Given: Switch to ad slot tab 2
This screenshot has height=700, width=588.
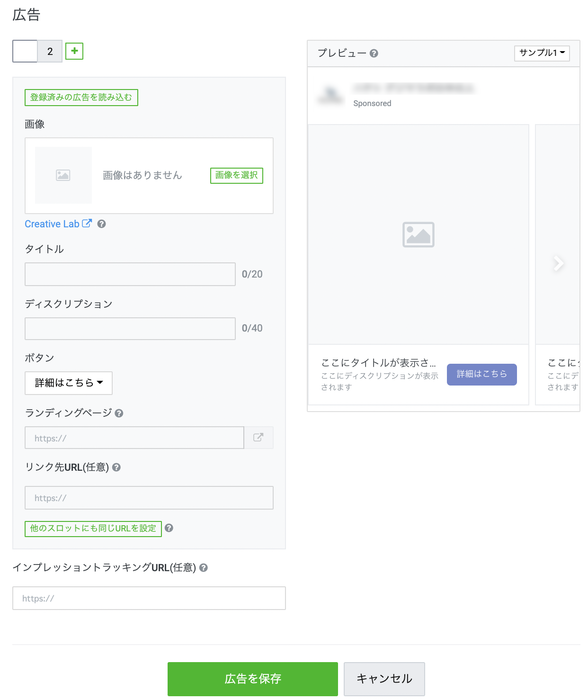Looking at the screenshot, I should coord(50,51).
